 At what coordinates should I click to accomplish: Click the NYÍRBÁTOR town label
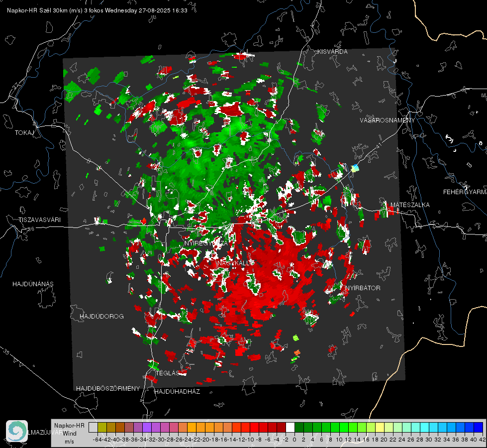[x=363, y=288]
